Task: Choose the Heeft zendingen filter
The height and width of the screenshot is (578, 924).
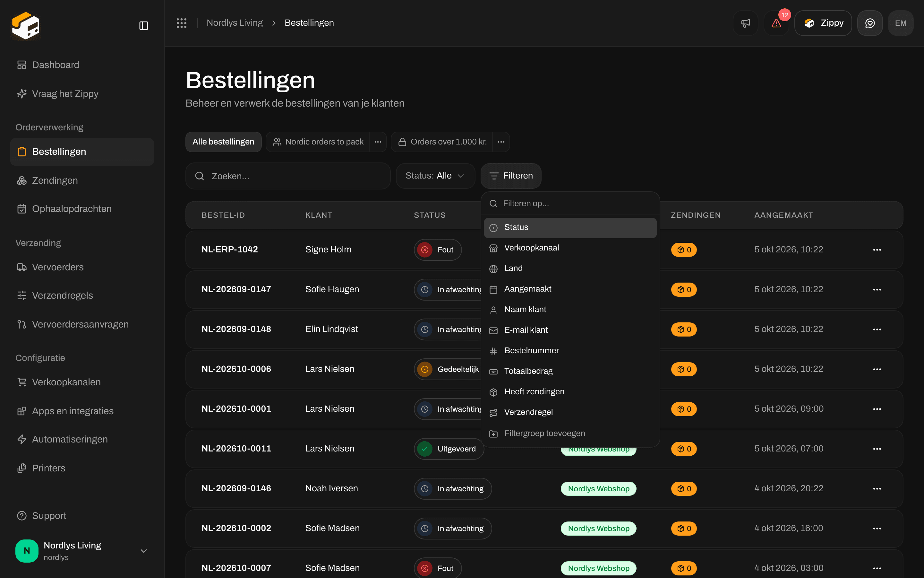Action: 570,392
